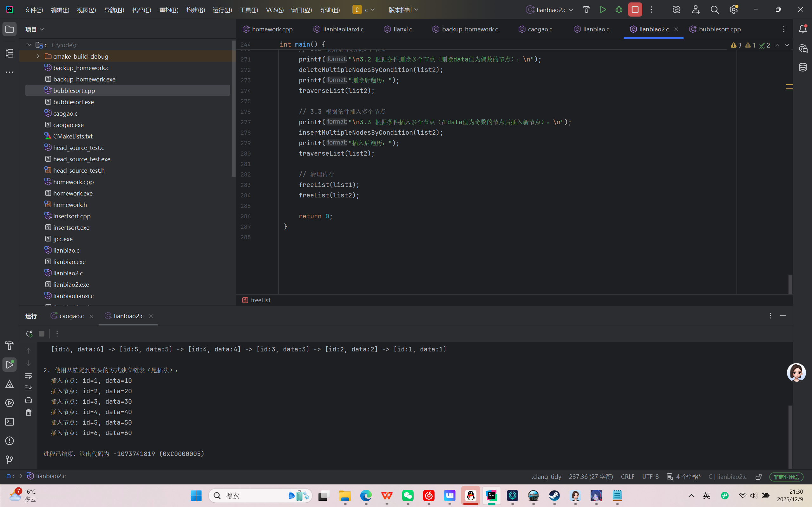
Task: Clear console output with trash icon
Action: pos(29,413)
